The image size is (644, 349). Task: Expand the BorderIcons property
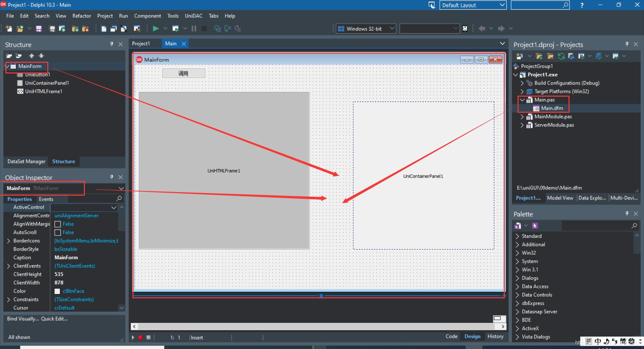coord(8,241)
